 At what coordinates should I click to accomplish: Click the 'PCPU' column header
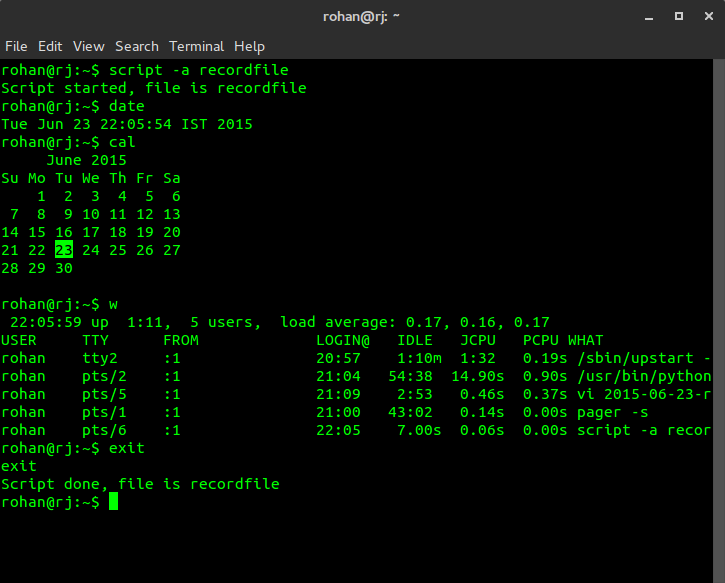coord(541,340)
